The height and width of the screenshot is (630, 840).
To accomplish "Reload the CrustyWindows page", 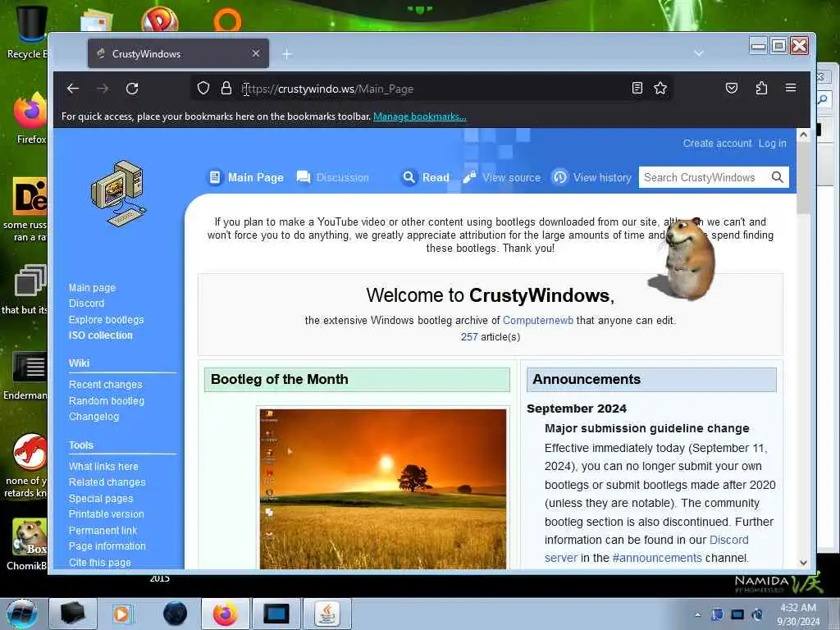I will (x=132, y=89).
